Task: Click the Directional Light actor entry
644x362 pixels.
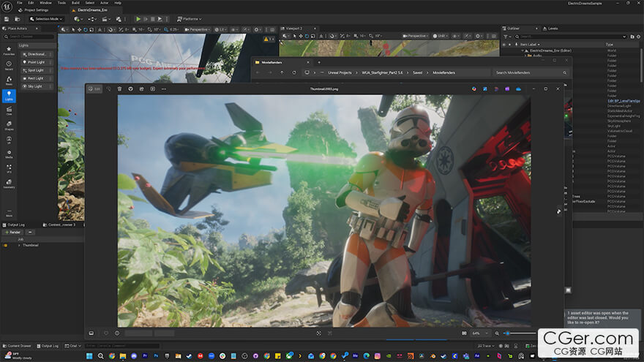Action: click(37, 54)
